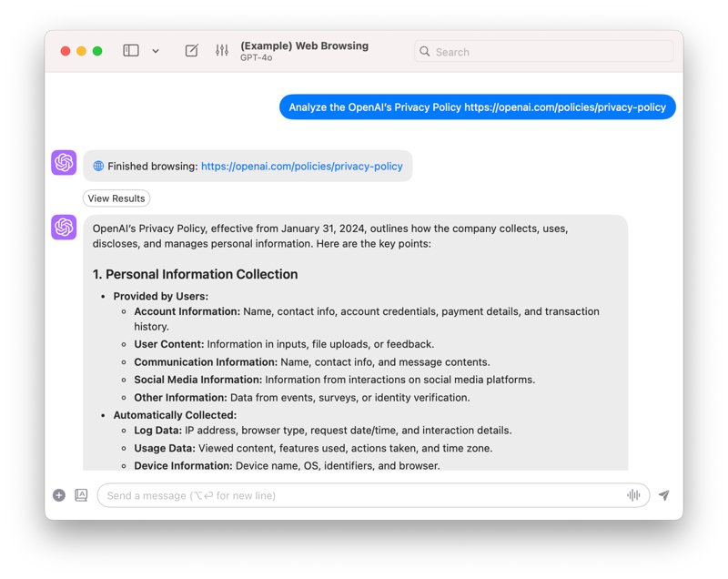The width and height of the screenshot is (728, 579).
Task: Start a new chat with compose icon
Action: pos(191,51)
